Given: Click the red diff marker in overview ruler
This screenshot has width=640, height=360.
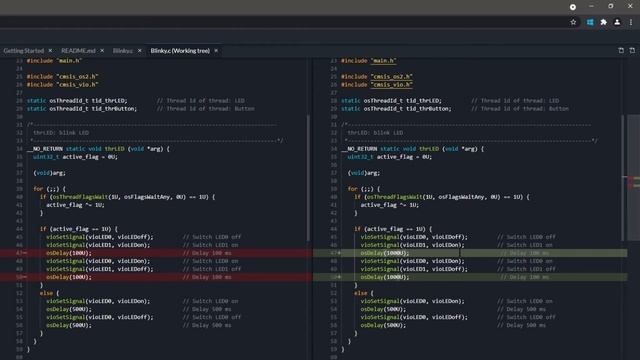Looking at the screenshot, I should pos(631,182).
